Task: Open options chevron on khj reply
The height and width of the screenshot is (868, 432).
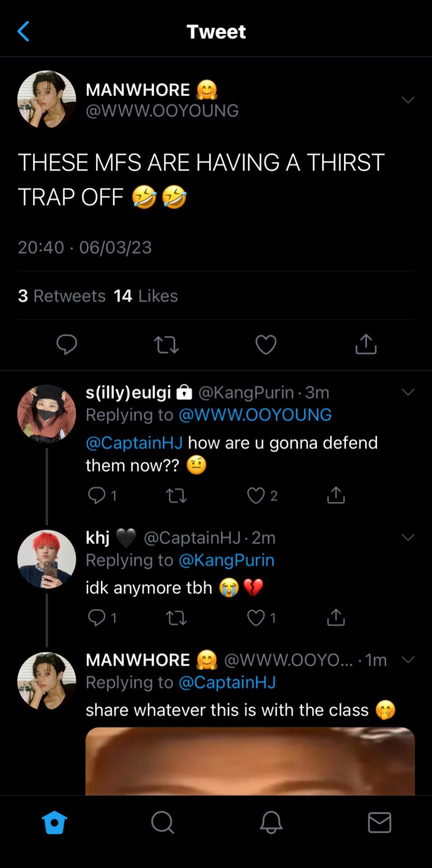Action: (408, 537)
